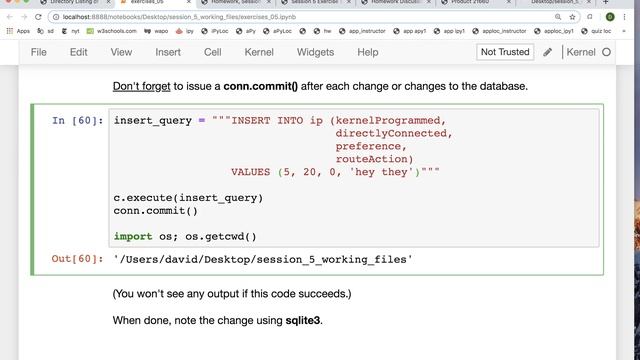Image resolution: width=640 pixels, height=360 pixels.
Task: Click the VALUES line in insert query
Action: pos(335,172)
